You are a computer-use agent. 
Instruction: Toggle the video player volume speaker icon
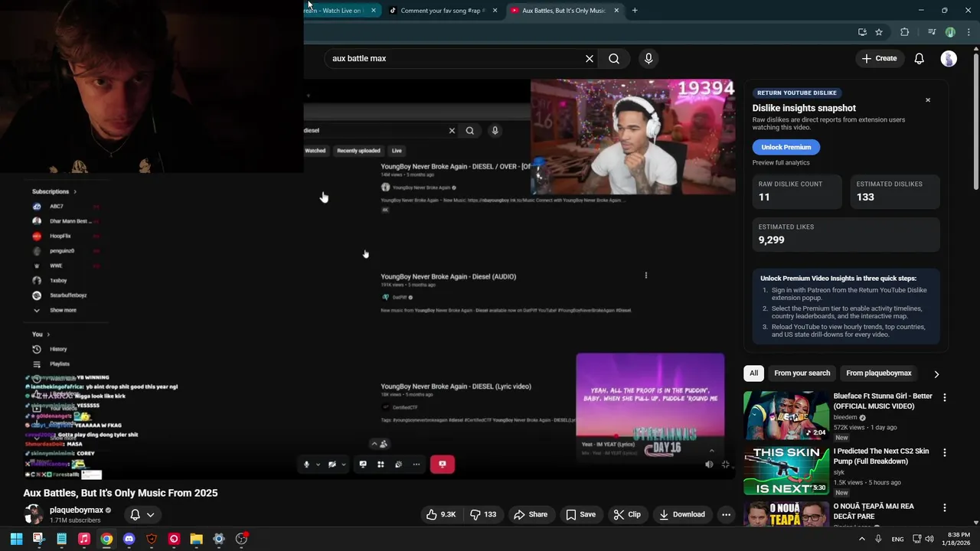(x=709, y=465)
